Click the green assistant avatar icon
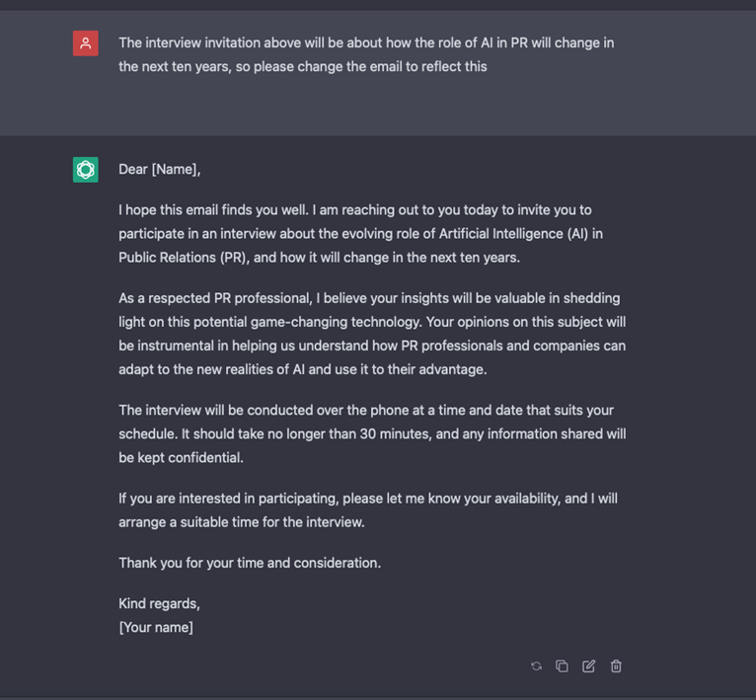756x700 pixels. tap(85, 170)
